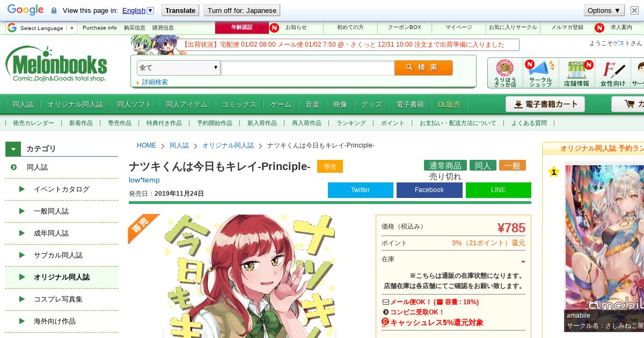Open the English language dropdown

tap(138, 10)
